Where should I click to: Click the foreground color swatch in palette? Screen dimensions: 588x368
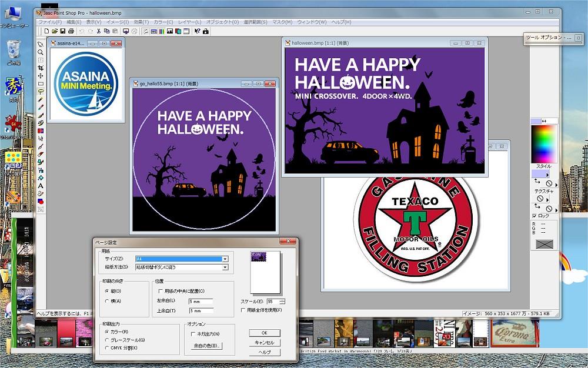536,121
